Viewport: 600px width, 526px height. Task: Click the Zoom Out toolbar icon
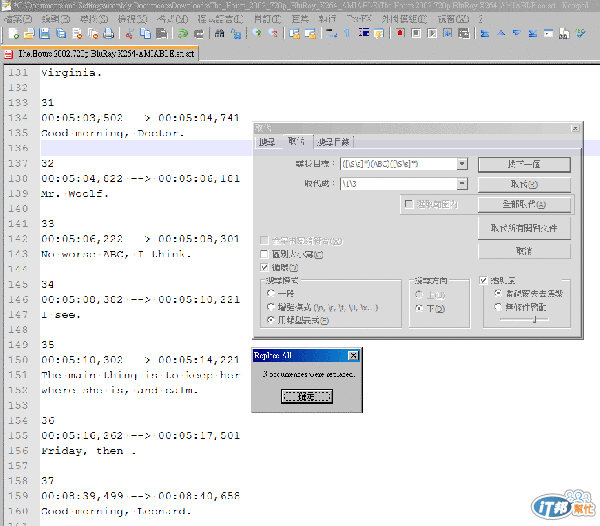273,34
